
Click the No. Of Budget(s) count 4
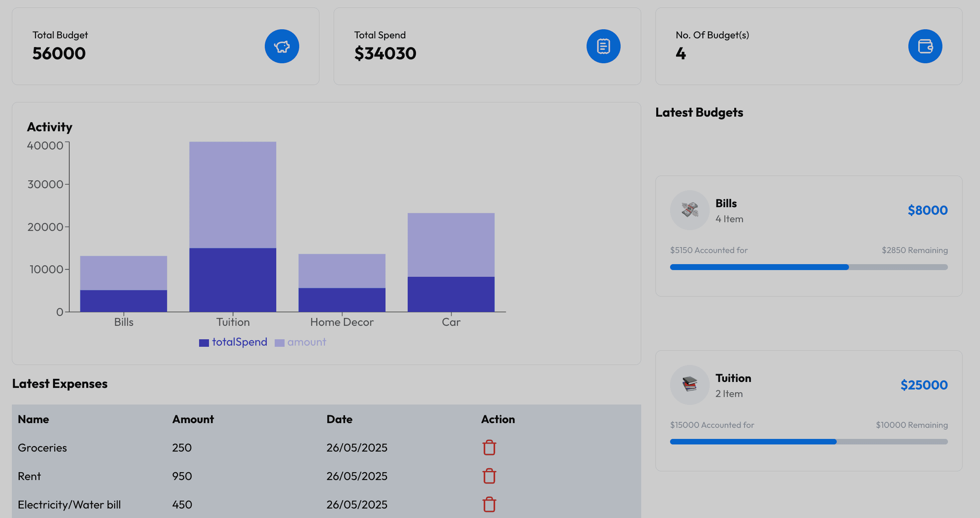pos(681,53)
